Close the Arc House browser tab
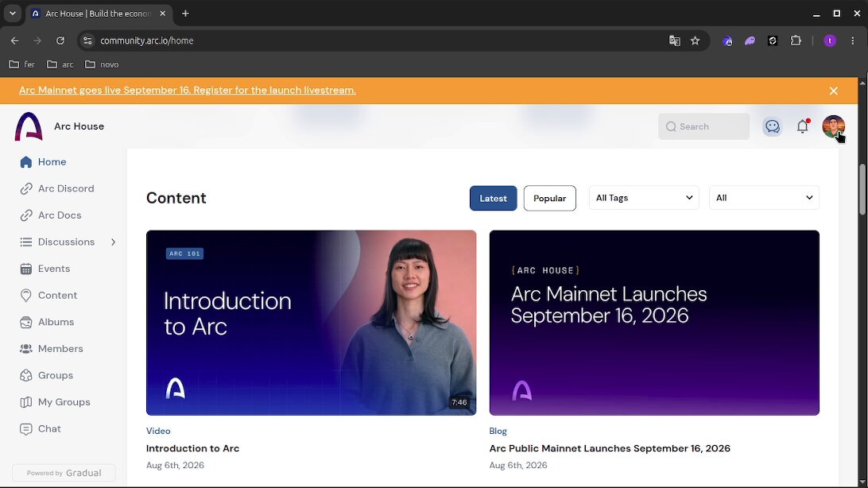The height and width of the screenshot is (488, 868). [x=163, y=14]
